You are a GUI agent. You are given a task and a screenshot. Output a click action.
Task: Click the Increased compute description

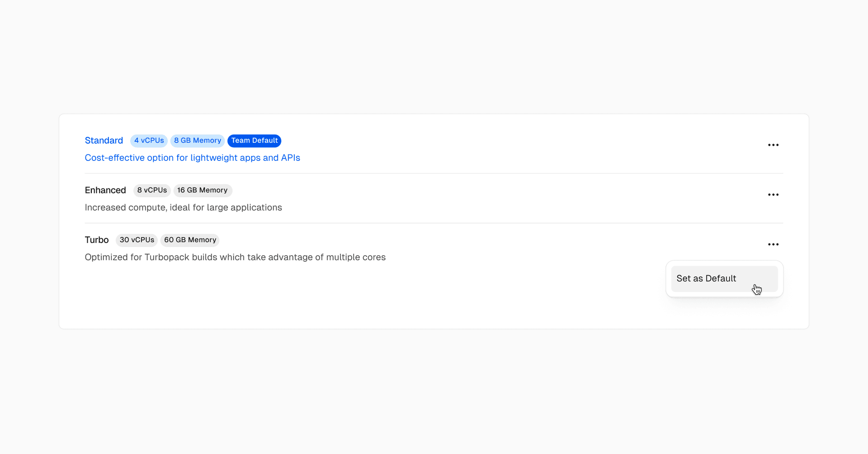pyautogui.click(x=183, y=207)
